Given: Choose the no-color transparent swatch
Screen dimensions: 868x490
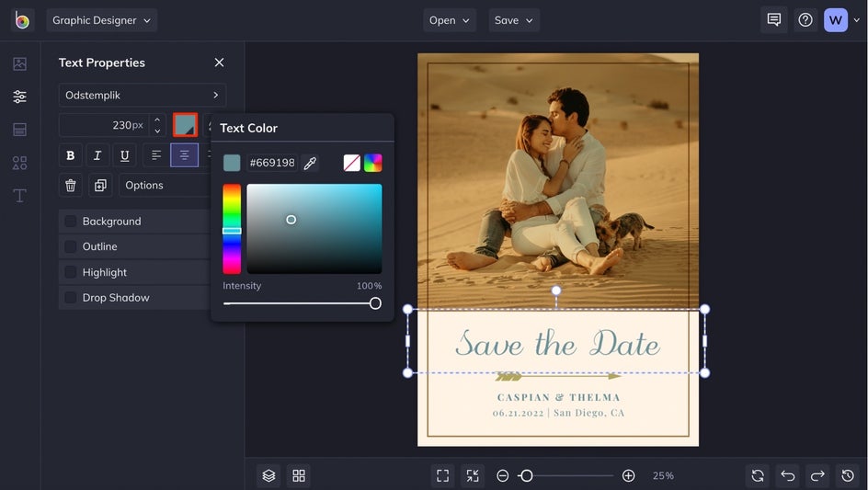Looking at the screenshot, I should click(351, 163).
